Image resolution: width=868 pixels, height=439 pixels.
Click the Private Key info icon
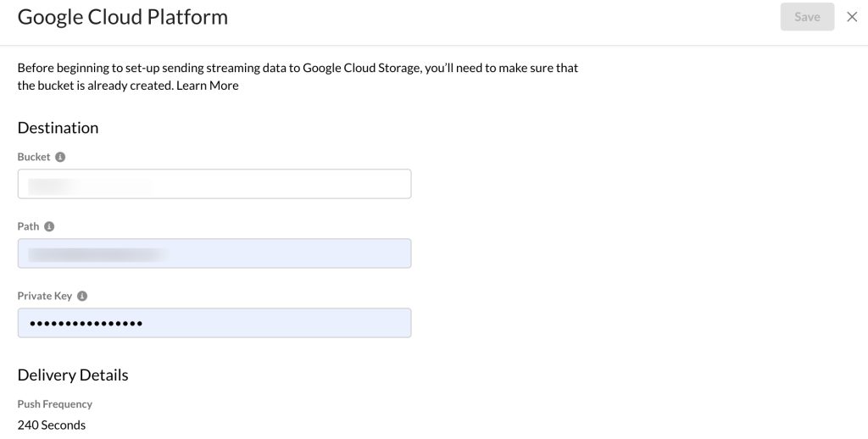point(82,296)
